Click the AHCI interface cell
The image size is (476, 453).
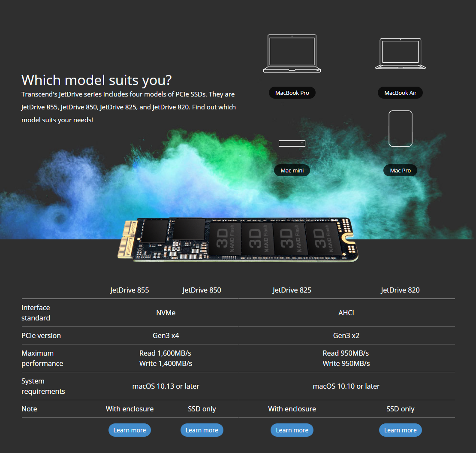tap(346, 313)
